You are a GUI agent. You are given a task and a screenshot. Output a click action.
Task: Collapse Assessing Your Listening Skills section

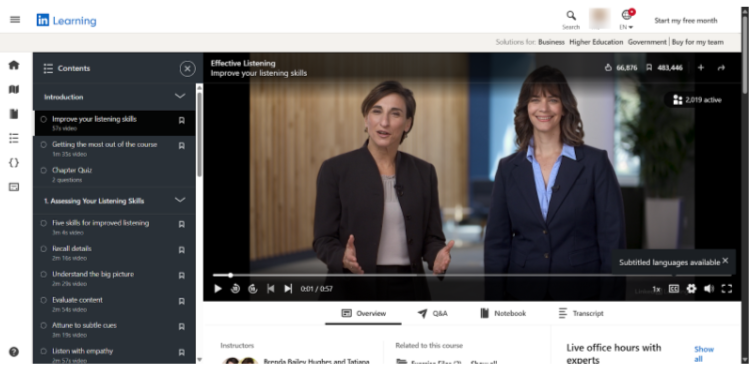tap(180, 200)
